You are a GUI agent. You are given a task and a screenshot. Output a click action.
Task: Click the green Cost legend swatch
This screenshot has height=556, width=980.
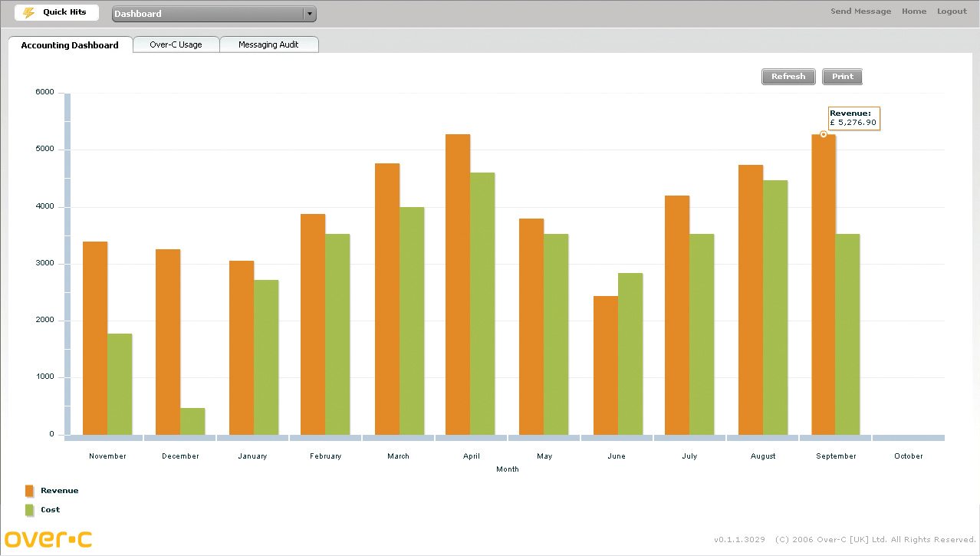click(x=29, y=510)
